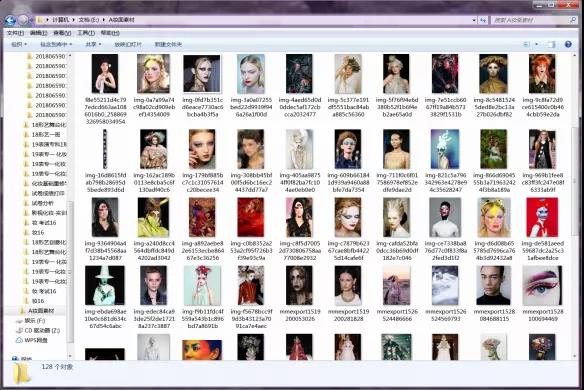Click the change view icon in toolbar
This screenshot has width=584, height=390.
tap(527, 44)
